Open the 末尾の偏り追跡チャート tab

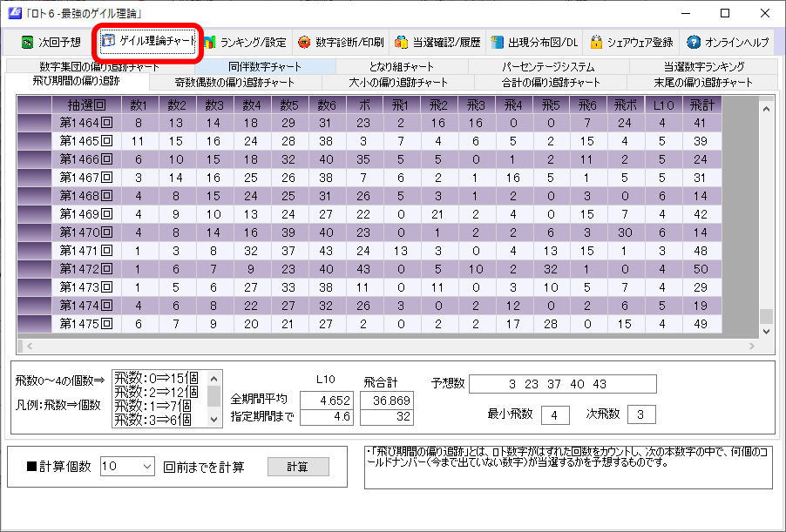tap(702, 83)
